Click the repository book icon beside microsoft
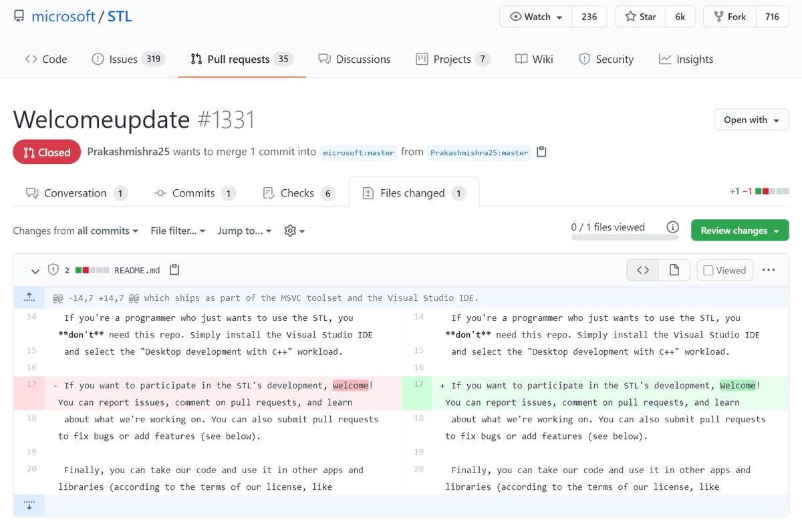Viewport: 802px width, 532px height. [19, 17]
